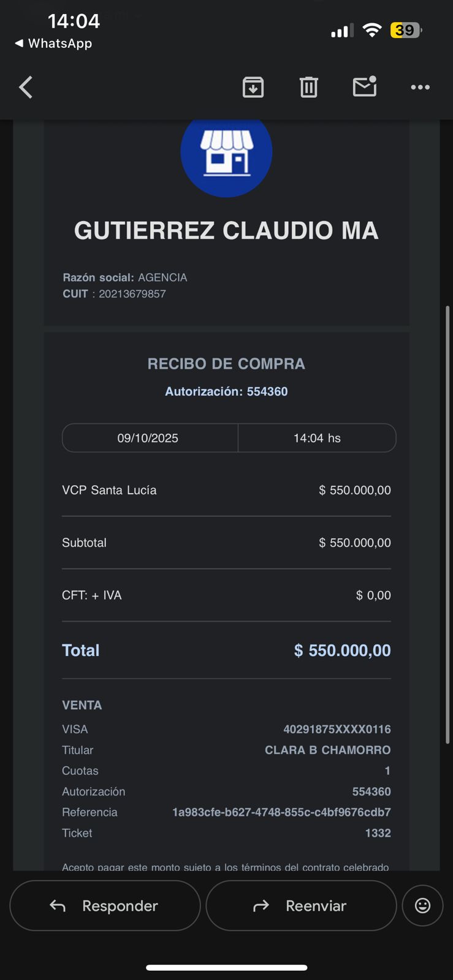Tap the Wi-Fi status icon

[x=371, y=30]
